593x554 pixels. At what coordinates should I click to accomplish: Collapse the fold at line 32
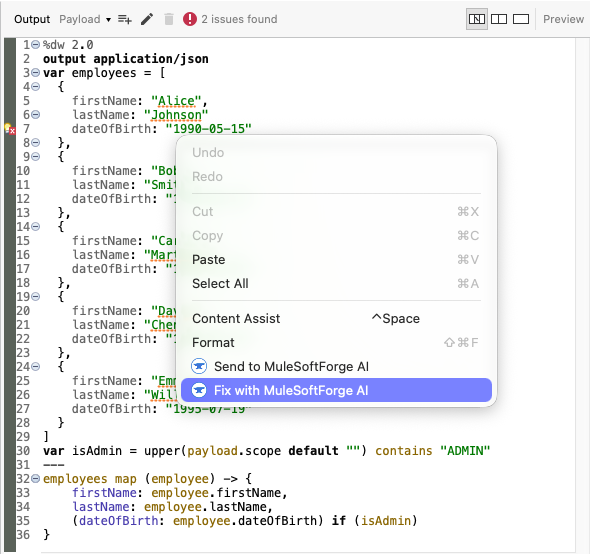(36, 479)
